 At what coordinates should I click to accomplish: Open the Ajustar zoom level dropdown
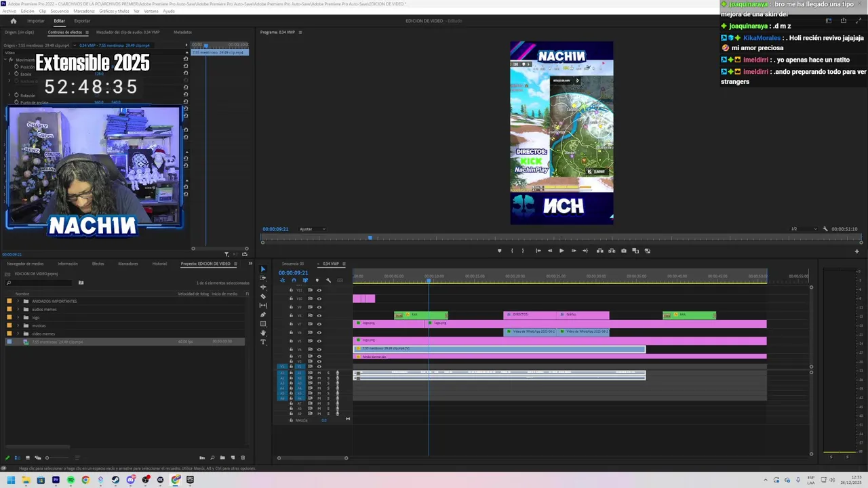coord(313,229)
